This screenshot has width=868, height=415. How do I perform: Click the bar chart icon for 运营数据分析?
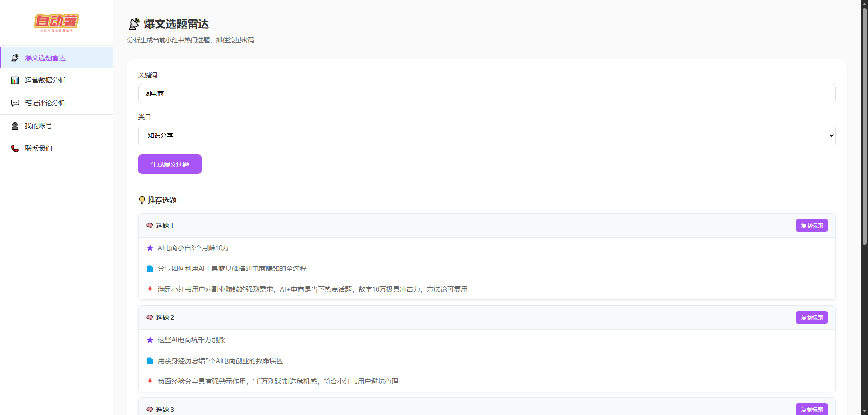click(15, 80)
